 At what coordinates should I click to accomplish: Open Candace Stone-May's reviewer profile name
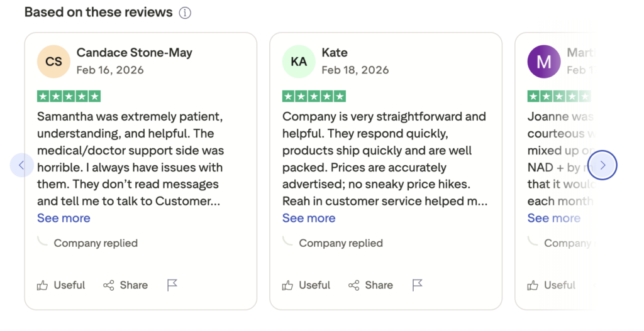pyautogui.click(x=134, y=53)
